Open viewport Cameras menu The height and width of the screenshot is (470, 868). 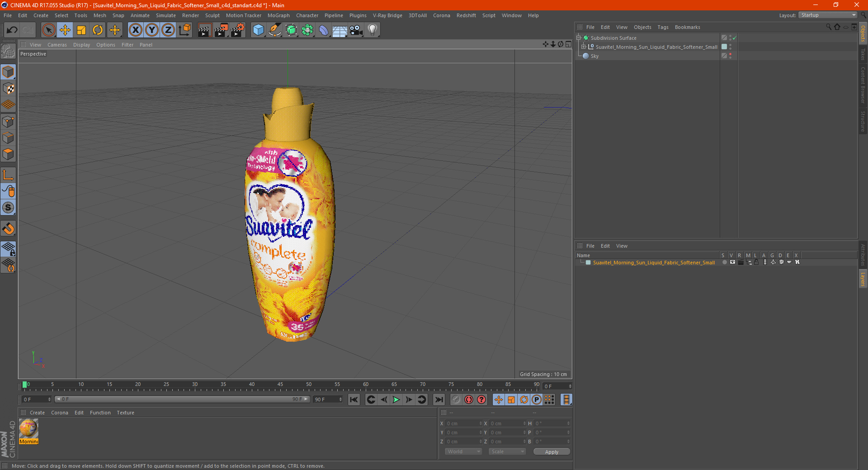[57, 45]
